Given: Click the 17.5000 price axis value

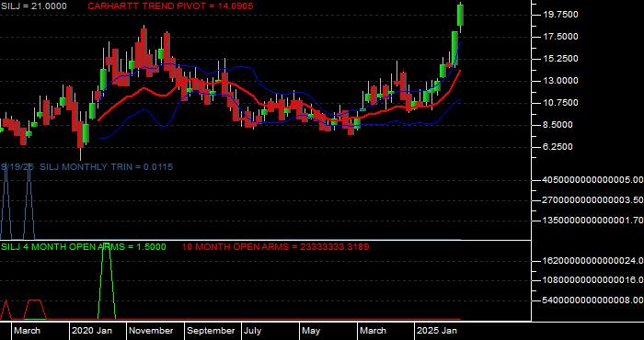Looking at the screenshot, I should pos(560,37).
